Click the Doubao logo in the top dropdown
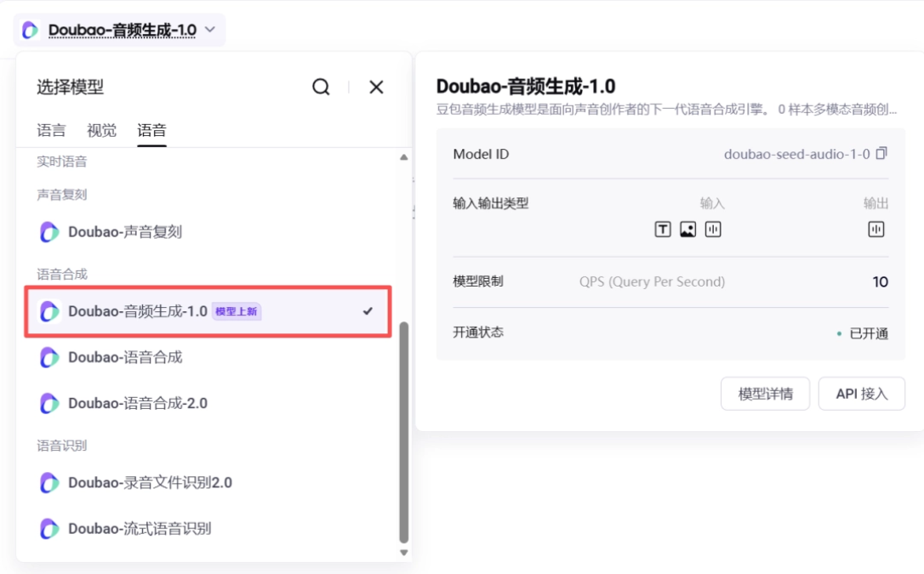 pyautogui.click(x=30, y=30)
